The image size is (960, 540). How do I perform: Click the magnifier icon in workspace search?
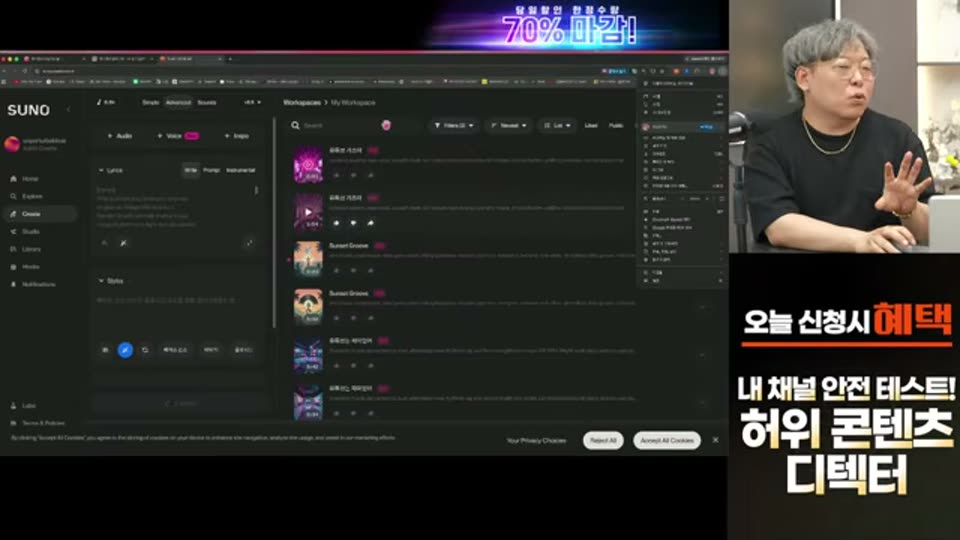[295, 126]
